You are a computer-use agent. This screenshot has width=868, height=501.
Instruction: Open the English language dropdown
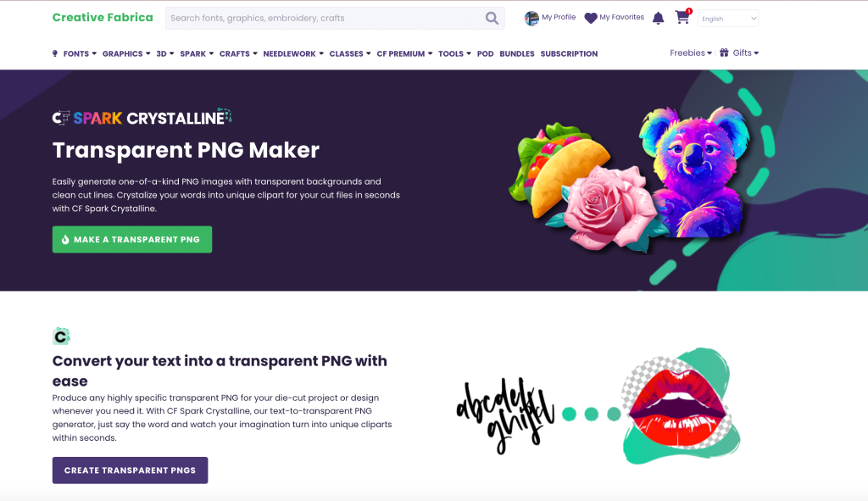pos(728,19)
